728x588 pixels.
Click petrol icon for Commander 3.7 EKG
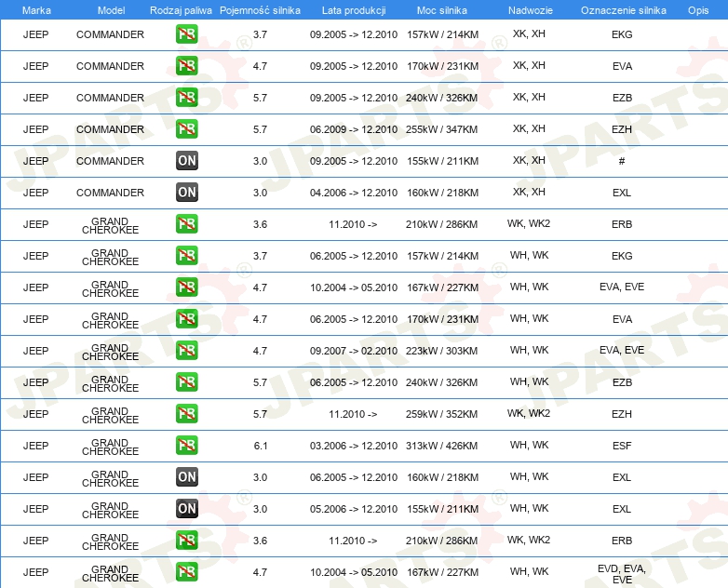pyautogui.click(x=186, y=34)
